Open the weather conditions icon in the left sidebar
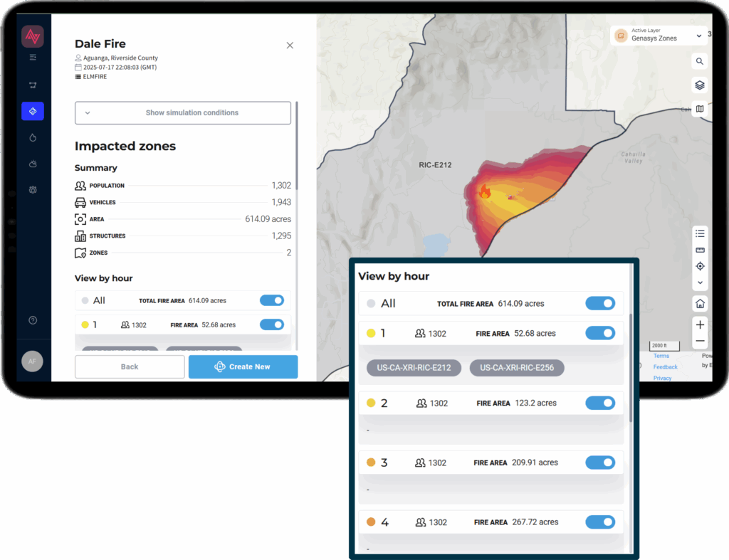729x560 pixels. [33, 164]
